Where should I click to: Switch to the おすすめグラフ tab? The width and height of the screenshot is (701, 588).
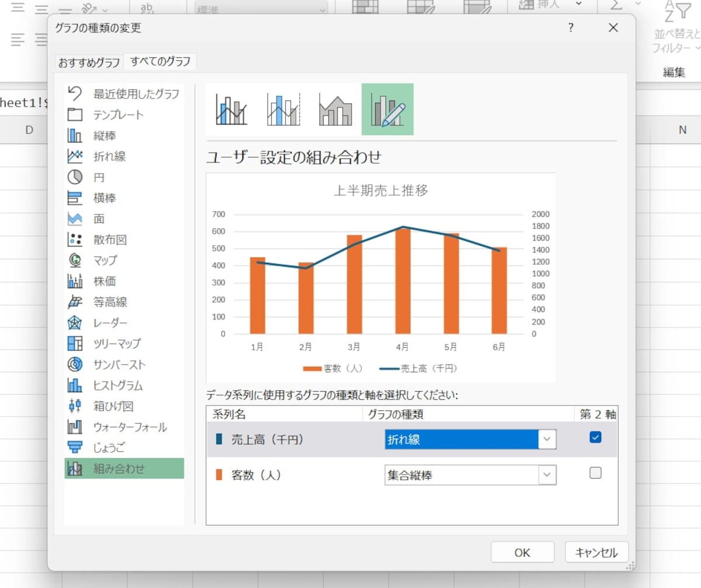[x=89, y=63]
